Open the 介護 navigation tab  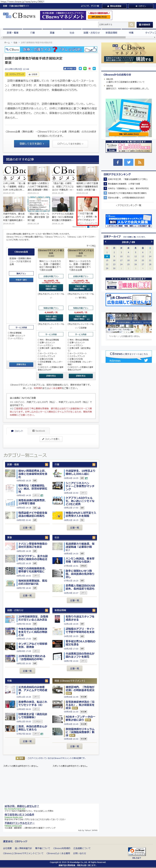(32, 33)
